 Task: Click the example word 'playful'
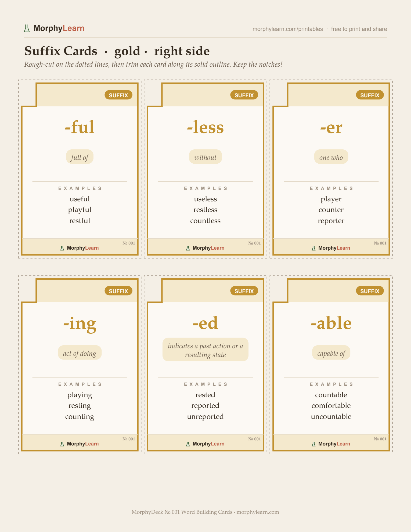[80, 210]
